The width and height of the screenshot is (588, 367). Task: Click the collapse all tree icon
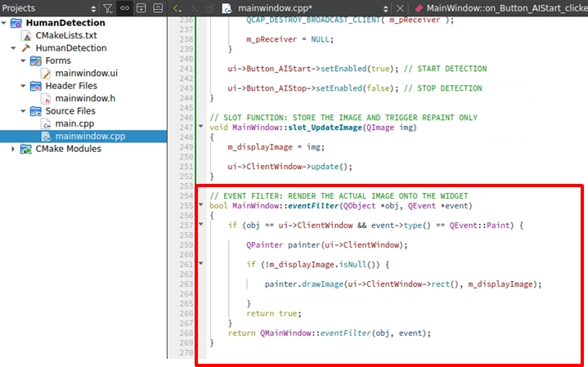point(158,8)
